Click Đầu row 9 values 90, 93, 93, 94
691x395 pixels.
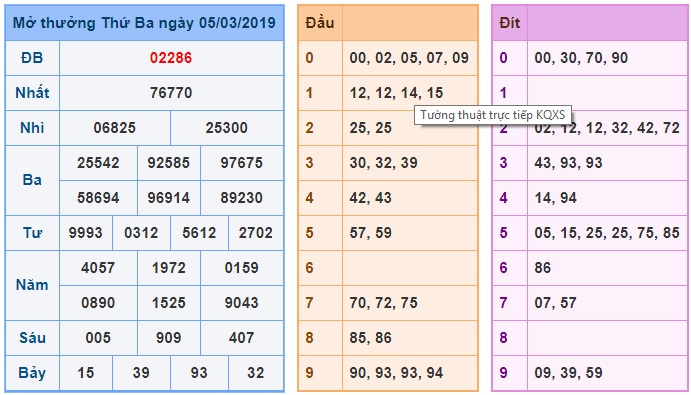pyautogui.click(x=396, y=373)
